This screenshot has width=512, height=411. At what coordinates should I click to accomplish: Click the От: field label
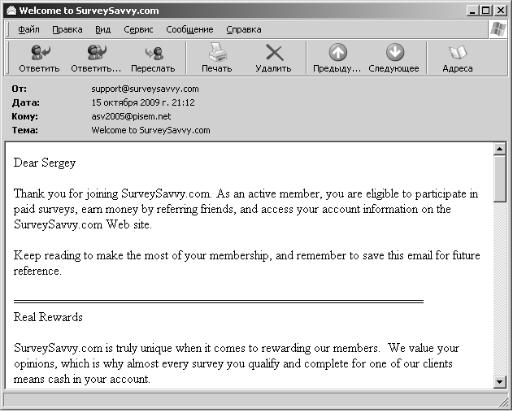tap(19, 89)
